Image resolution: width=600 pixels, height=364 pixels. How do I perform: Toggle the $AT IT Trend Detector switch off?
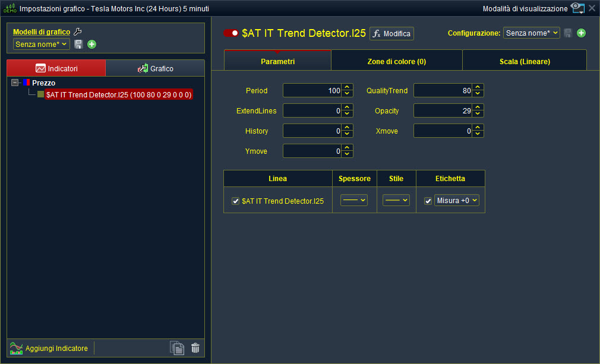[x=230, y=33]
